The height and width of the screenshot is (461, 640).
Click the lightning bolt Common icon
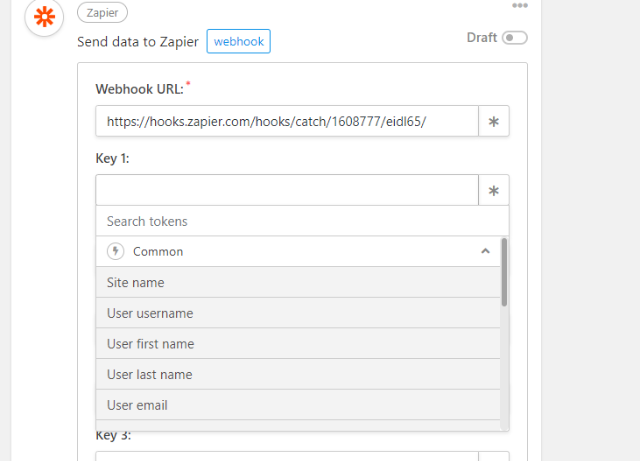[x=116, y=251]
